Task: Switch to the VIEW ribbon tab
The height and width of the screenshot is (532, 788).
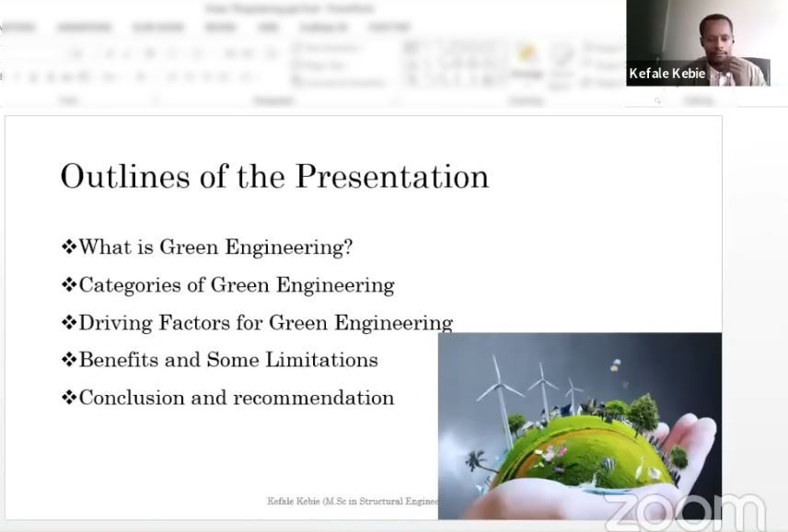Action: click(x=269, y=27)
